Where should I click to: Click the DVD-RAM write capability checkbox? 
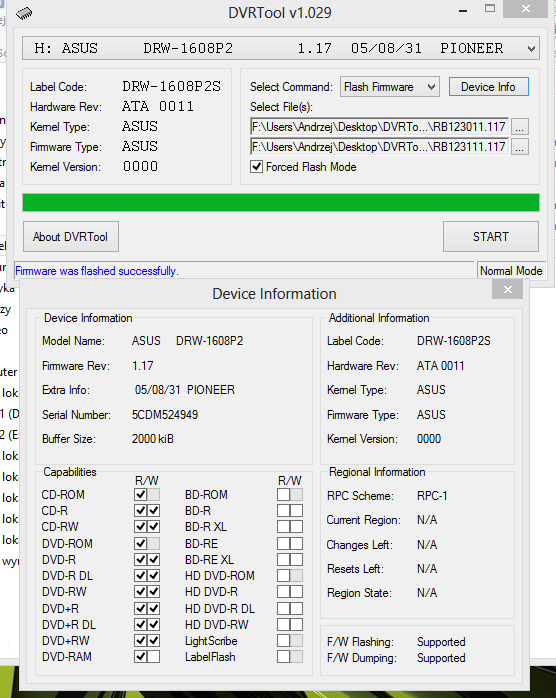click(154, 657)
